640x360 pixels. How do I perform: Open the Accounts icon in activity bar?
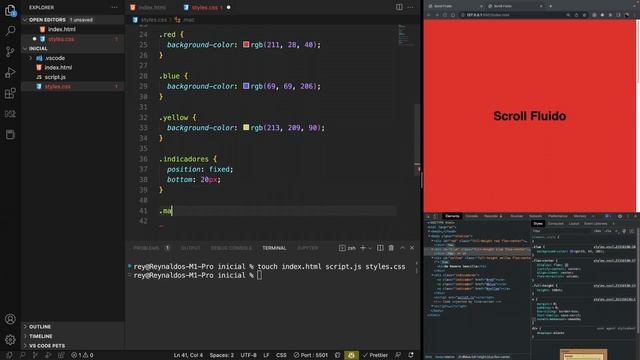point(10,319)
